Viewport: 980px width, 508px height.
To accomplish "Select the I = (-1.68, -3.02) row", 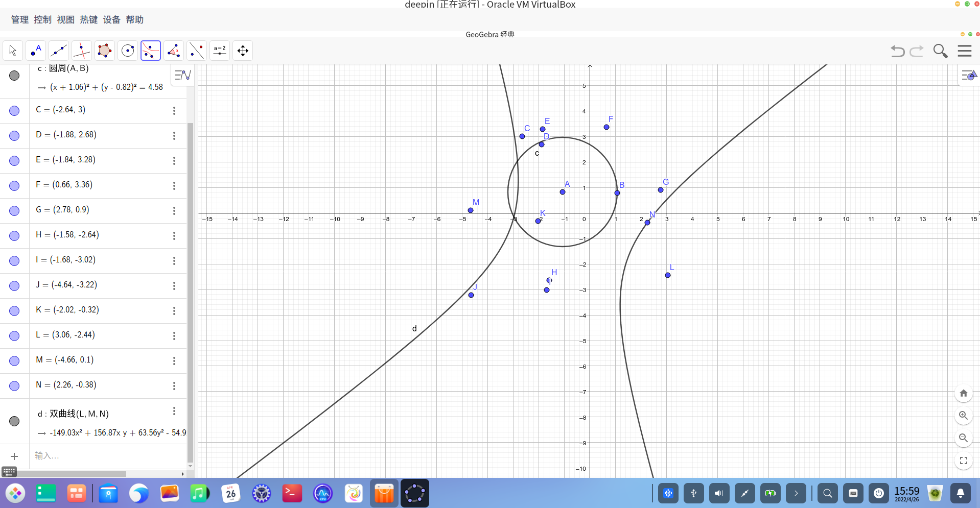I will [94, 260].
